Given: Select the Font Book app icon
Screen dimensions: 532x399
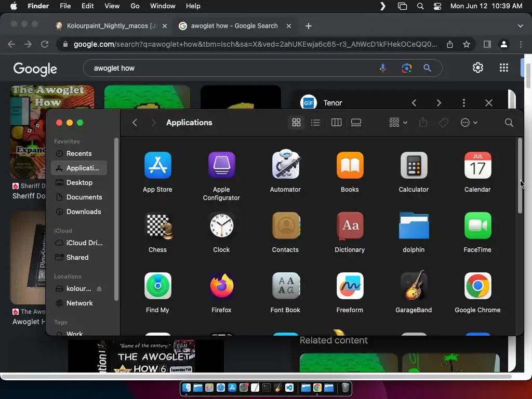Looking at the screenshot, I should tap(286, 286).
